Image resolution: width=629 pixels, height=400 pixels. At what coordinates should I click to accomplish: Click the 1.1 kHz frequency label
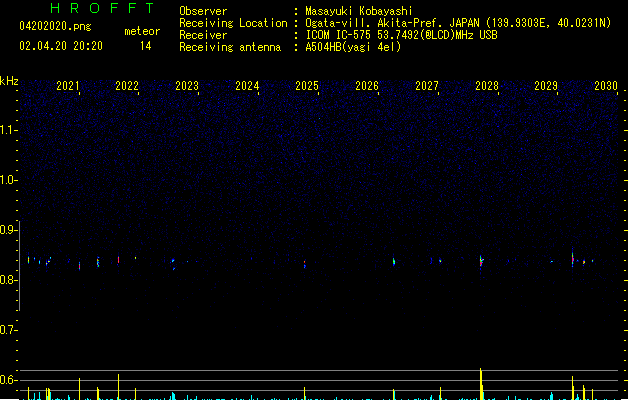click(x=8, y=130)
